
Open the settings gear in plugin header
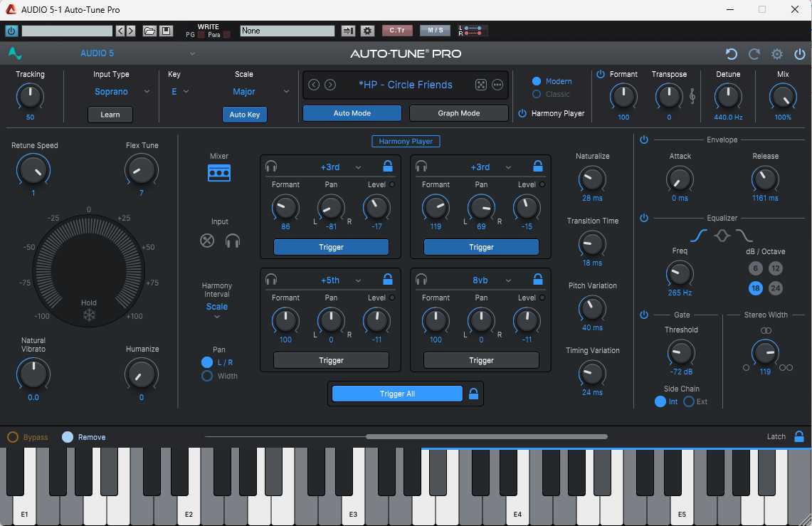click(x=777, y=54)
